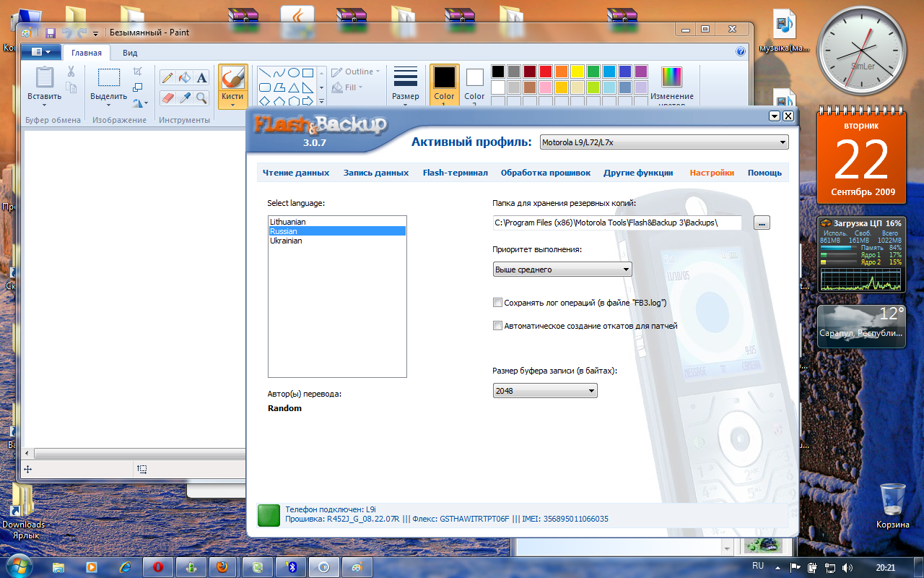Open the Flash-терминал tab
Viewport: 924px width, 578px height.
click(x=456, y=173)
